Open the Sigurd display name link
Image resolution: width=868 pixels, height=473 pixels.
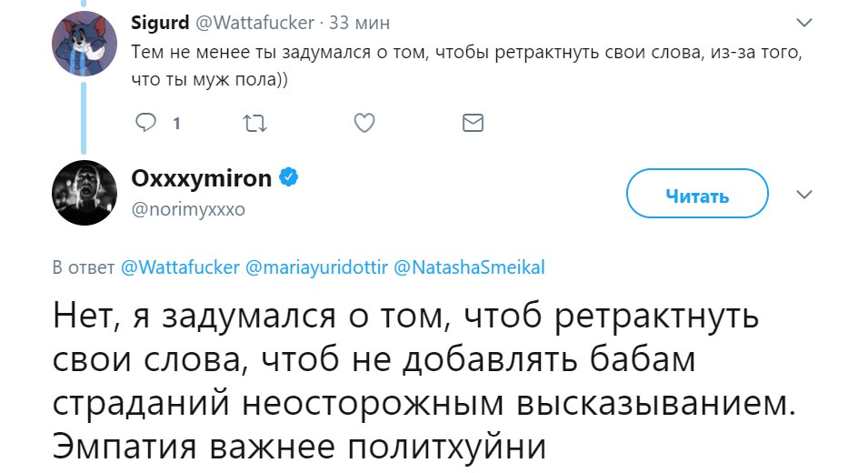[160, 22]
